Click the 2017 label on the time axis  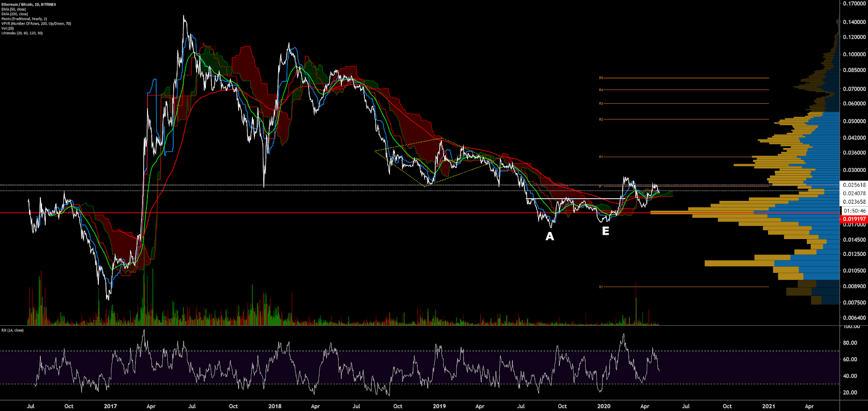click(110, 406)
